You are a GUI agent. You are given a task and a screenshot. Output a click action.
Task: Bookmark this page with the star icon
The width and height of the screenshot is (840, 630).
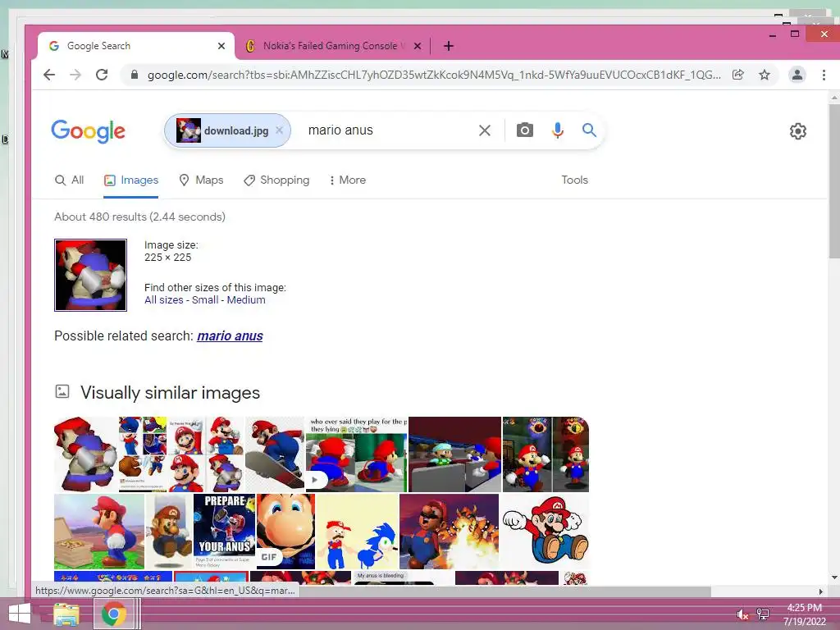click(765, 75)
